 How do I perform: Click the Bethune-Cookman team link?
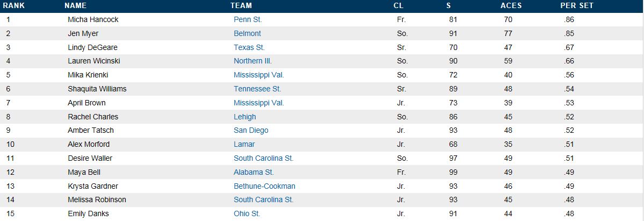point(264,187)
